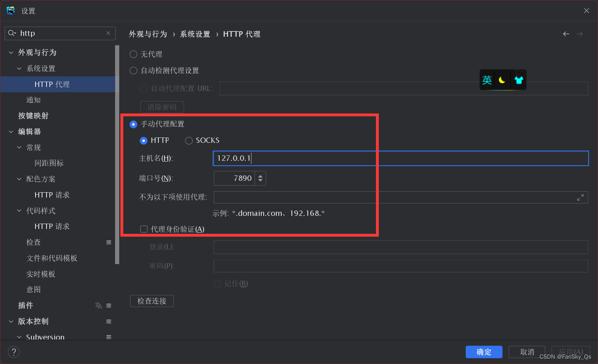Click the settings tree scrollbar

point(117,155)
